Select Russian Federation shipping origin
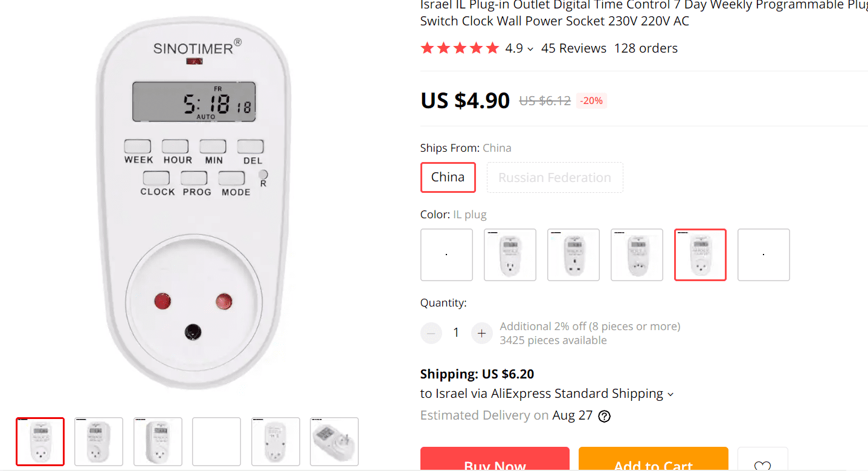The image size is (868, 471). [x=555, y=178]
